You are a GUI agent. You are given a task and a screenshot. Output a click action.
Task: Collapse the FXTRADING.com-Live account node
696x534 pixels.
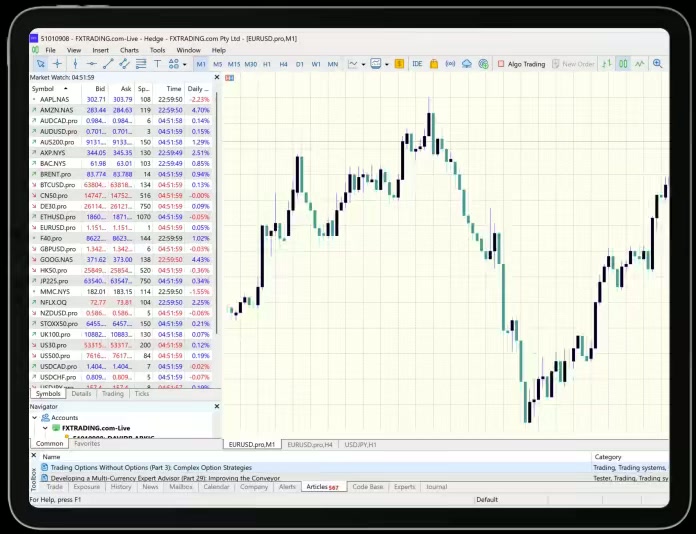45,428
